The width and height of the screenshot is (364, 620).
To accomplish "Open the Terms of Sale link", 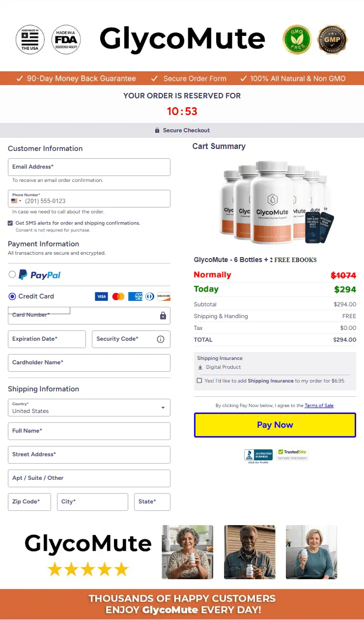I will tap(319, 405).
